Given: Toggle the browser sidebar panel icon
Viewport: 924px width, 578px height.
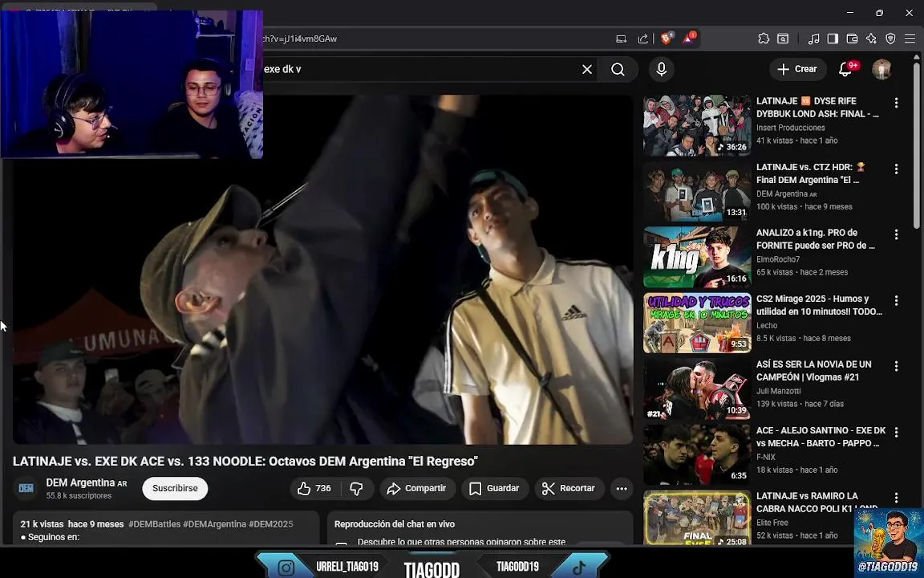Looking at the screenshot, I should tap(833, 39).
